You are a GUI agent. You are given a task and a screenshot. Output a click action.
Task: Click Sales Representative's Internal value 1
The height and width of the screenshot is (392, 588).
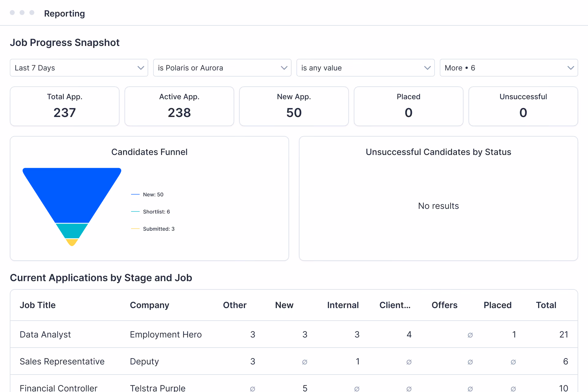(358, 361)
